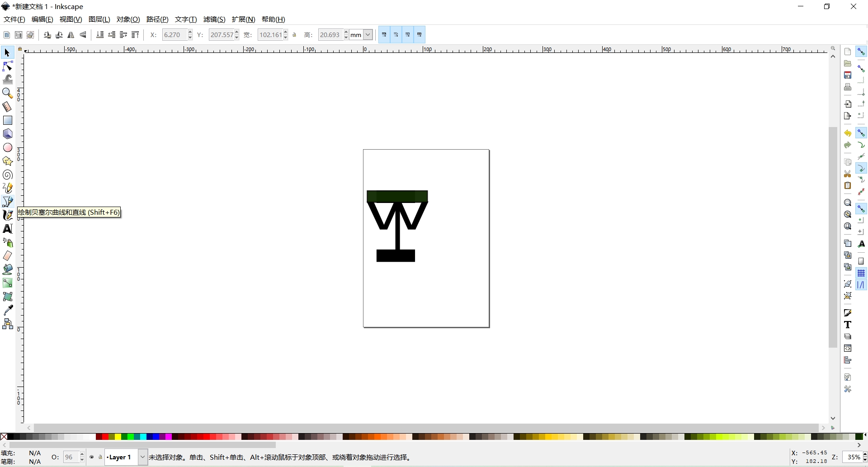Toggle scale stroke width with object
This screenshot has width=868, height=467.
pyautogui.click(x=384, y=35)
